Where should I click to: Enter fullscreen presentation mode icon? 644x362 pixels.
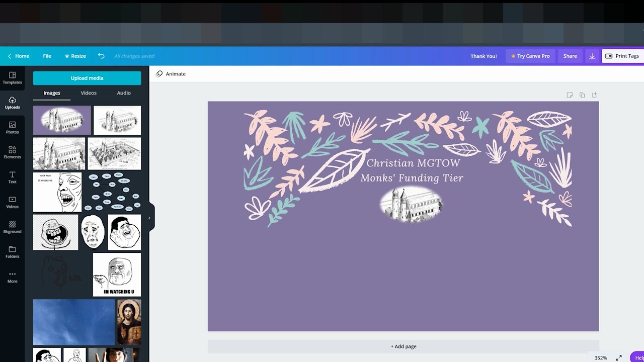click(619, 358)
